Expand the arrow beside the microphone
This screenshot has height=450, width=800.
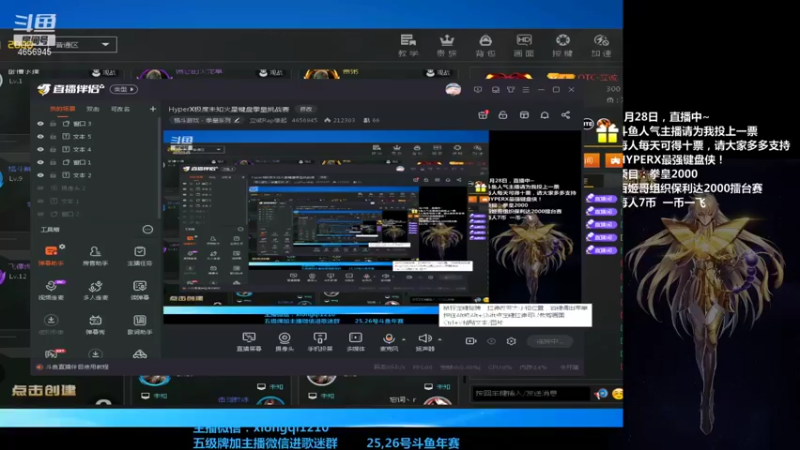click(404, 339)
